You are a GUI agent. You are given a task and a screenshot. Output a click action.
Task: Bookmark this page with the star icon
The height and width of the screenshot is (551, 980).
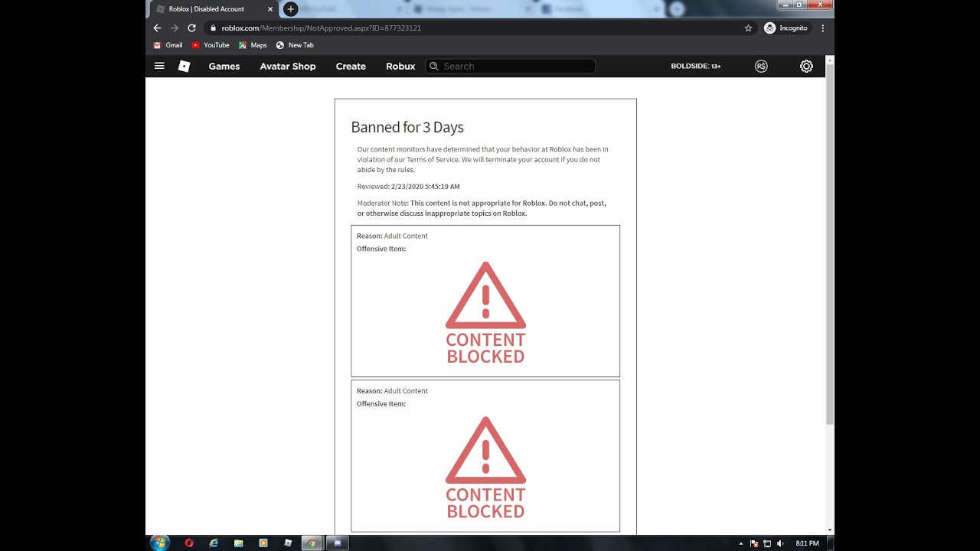748,28
